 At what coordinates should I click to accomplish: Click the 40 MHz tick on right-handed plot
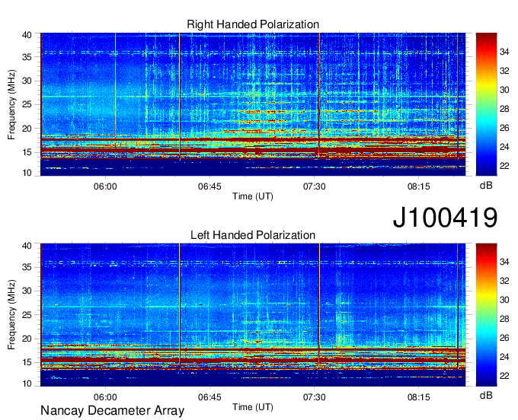click(x=27, y=35)
